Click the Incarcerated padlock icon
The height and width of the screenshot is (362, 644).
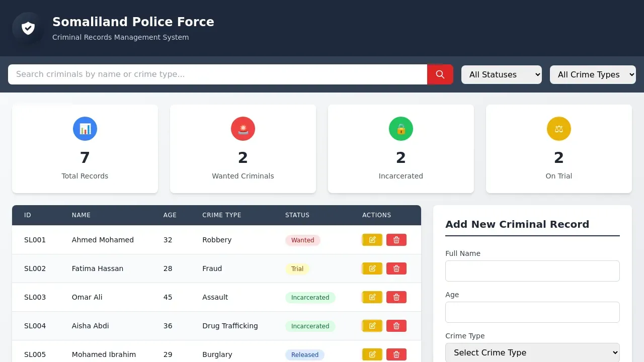click(x=400, y=129)
